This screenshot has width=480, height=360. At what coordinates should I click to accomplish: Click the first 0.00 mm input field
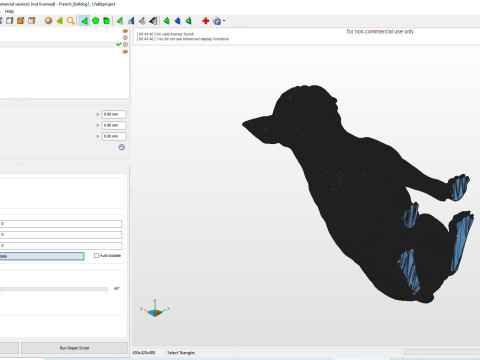tap(114, 114)
